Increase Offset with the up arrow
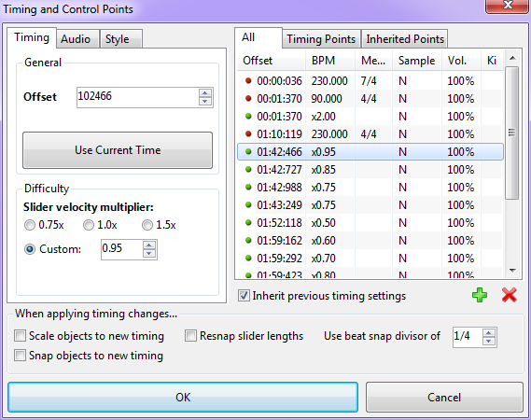Screen dimensions: 531x420 [x=205, y=93]
